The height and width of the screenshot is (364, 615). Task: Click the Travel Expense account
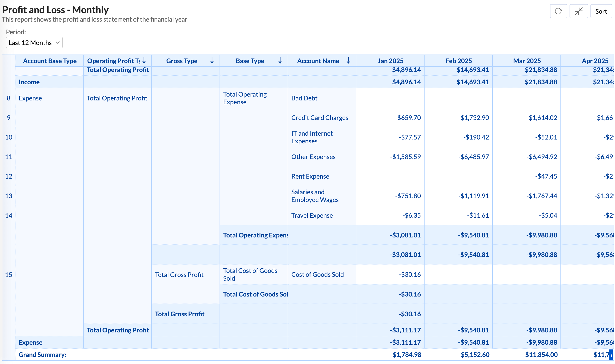[x=312, y=215]
